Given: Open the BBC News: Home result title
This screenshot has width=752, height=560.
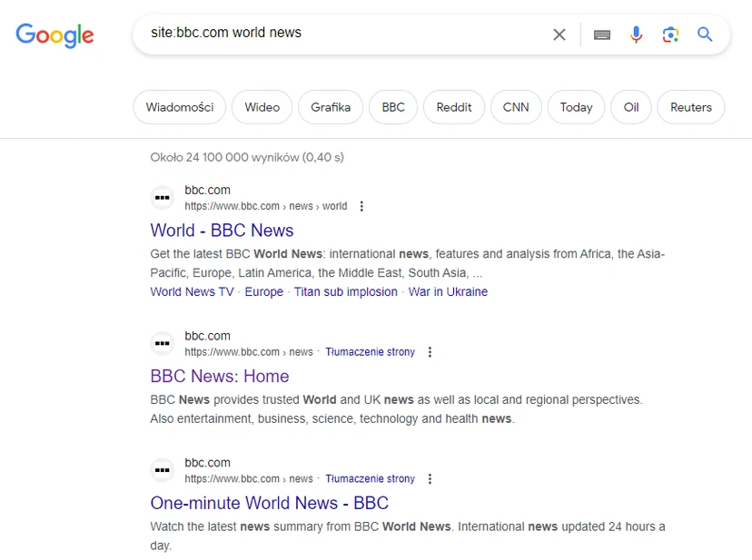Looking at the screenshot, I should [220, 377].
